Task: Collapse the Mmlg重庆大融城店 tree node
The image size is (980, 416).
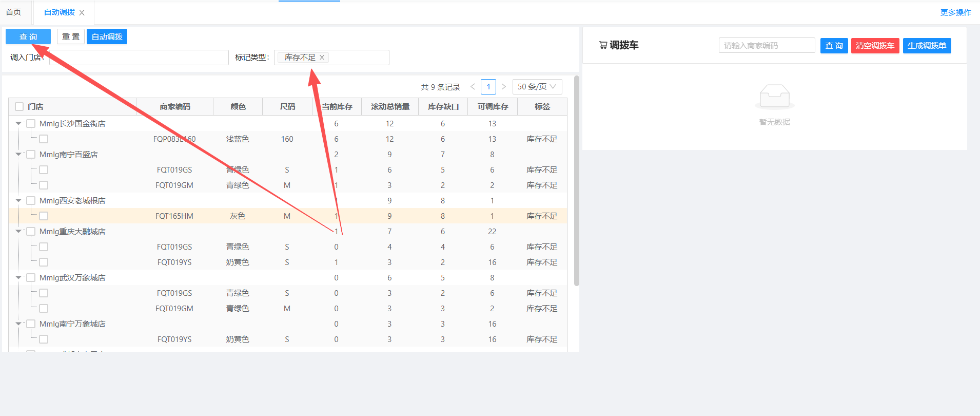Action: click(18, 232)
